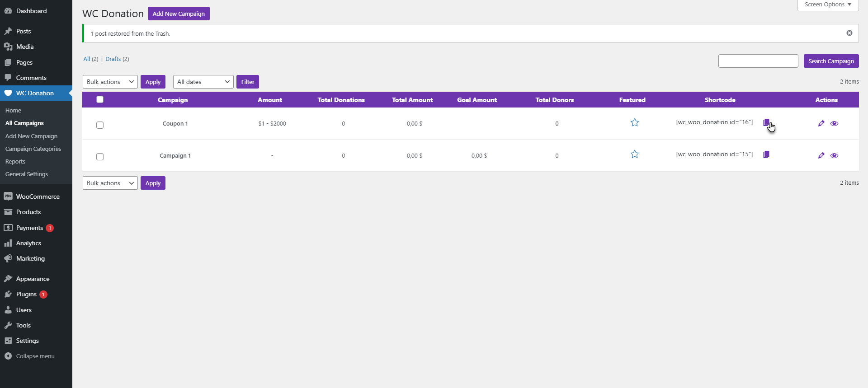Check the Coupon 1 row checkbox
The width and height of the screenshot is (868, 388).
(x=100, y=125)
